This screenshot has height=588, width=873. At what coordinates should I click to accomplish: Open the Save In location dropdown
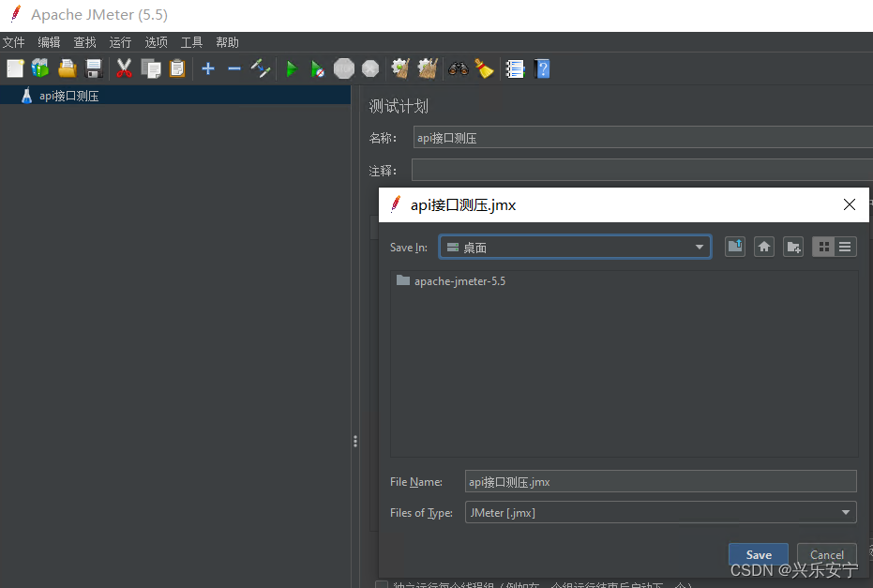coord(575,247)
